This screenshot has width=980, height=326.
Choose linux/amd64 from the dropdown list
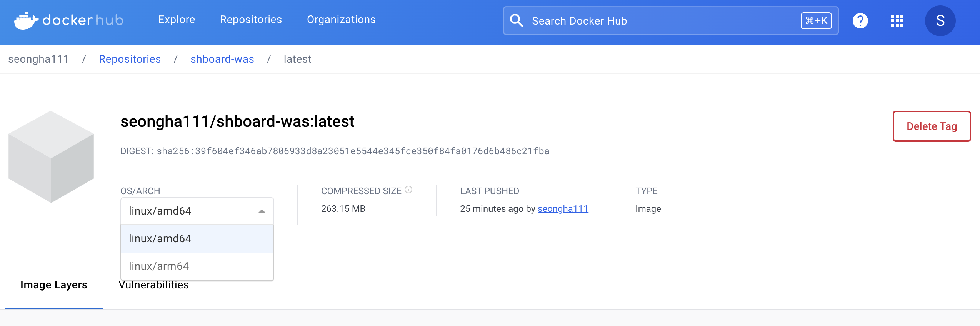[x=197, y=239]
